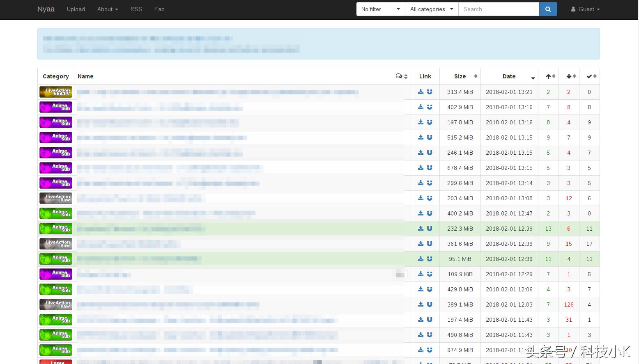Open magnet link for 246.1 MiB row
The height and width of the screenshot is (364, 639).
430,153
